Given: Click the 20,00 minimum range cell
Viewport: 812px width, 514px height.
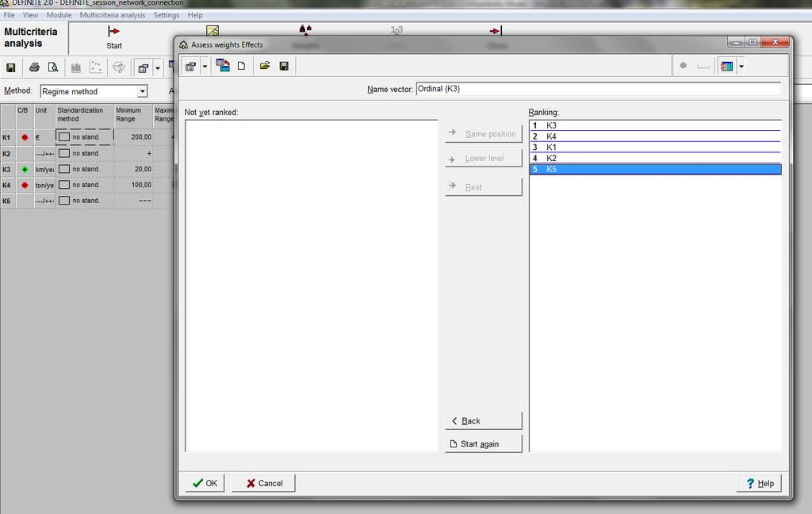Looking at the screenshot, I should pos(133,169).
